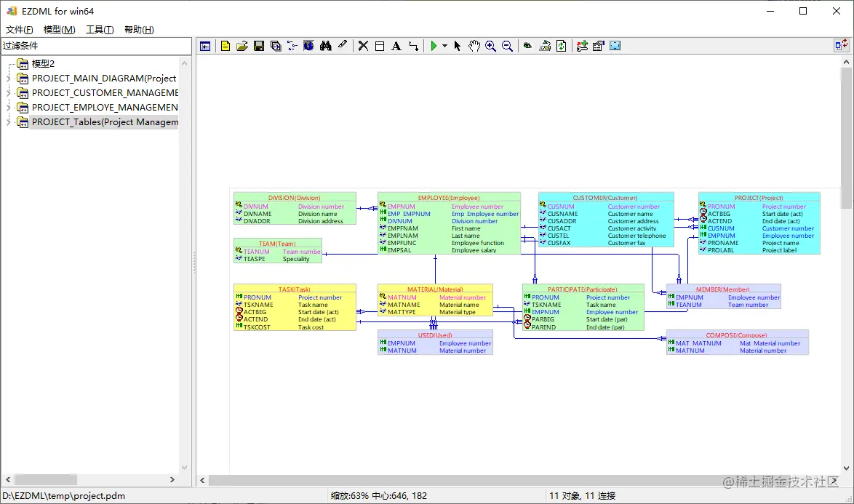The height and width of the screenshot is (504, 854).
Task: Click the 过滤条件 filter input field
Action: (97, 47)
